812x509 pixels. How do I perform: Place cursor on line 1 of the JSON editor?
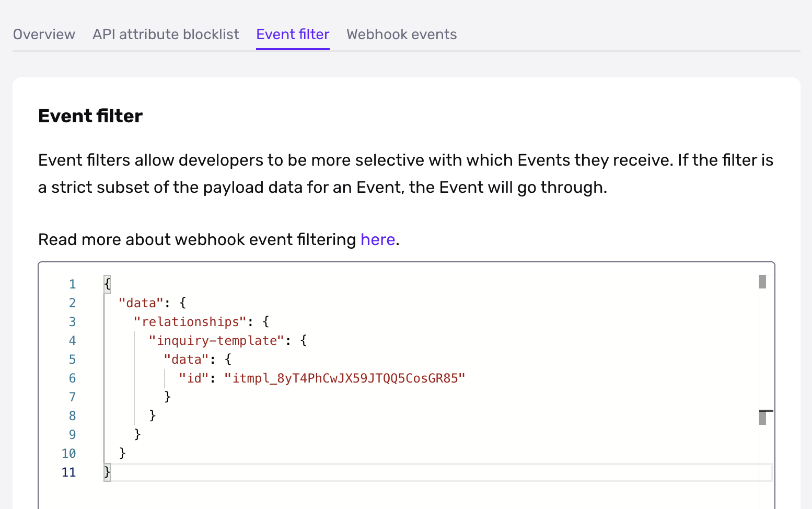[107, 283]
